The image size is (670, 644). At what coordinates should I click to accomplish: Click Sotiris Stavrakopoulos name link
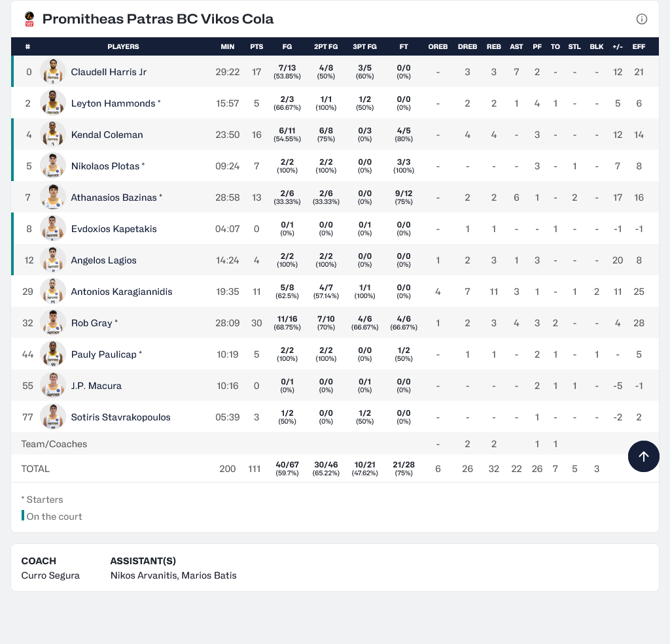click(120, 417)
